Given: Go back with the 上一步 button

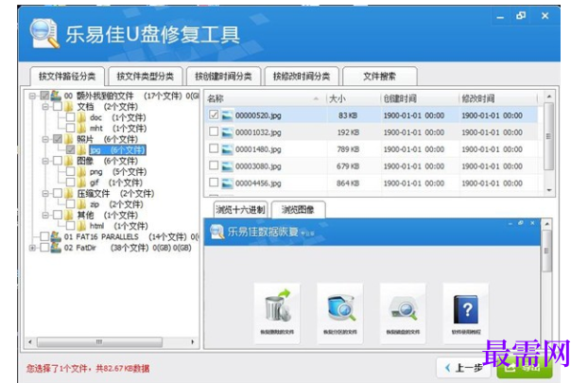Looking at the screenshot, I should 463,368.
